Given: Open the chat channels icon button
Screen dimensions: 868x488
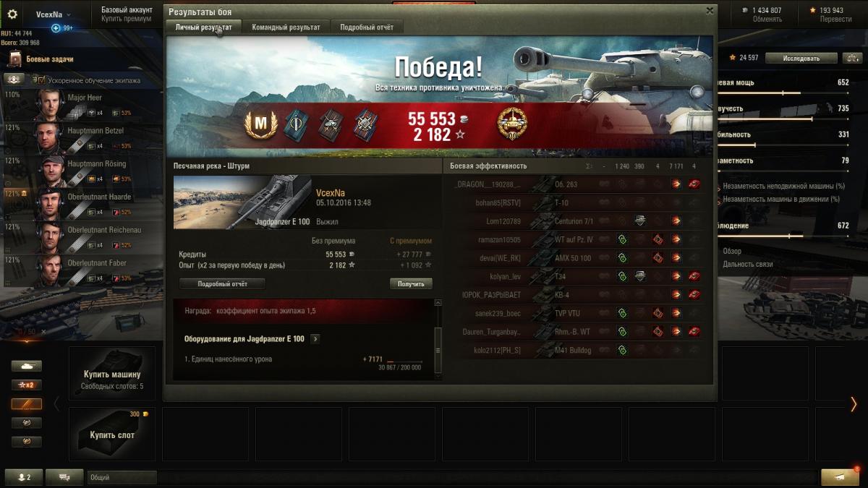Looking at the screenshot, I should [64, 477].
